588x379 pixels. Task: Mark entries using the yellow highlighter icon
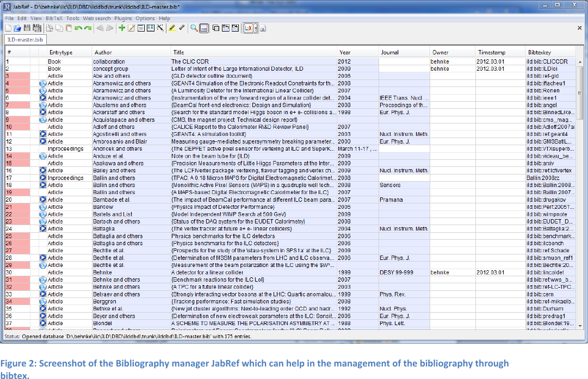pos(171,28)
